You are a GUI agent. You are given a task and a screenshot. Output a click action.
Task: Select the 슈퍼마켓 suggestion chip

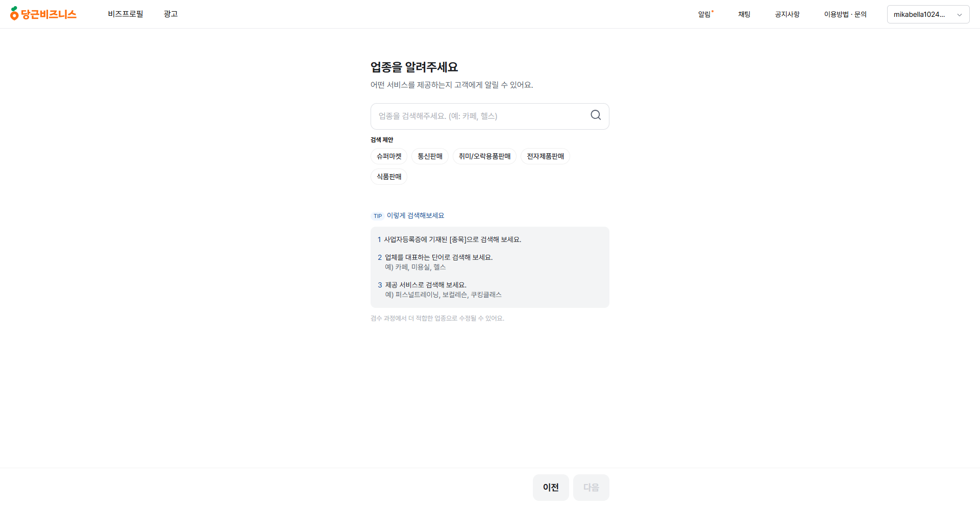click(389, 156)
